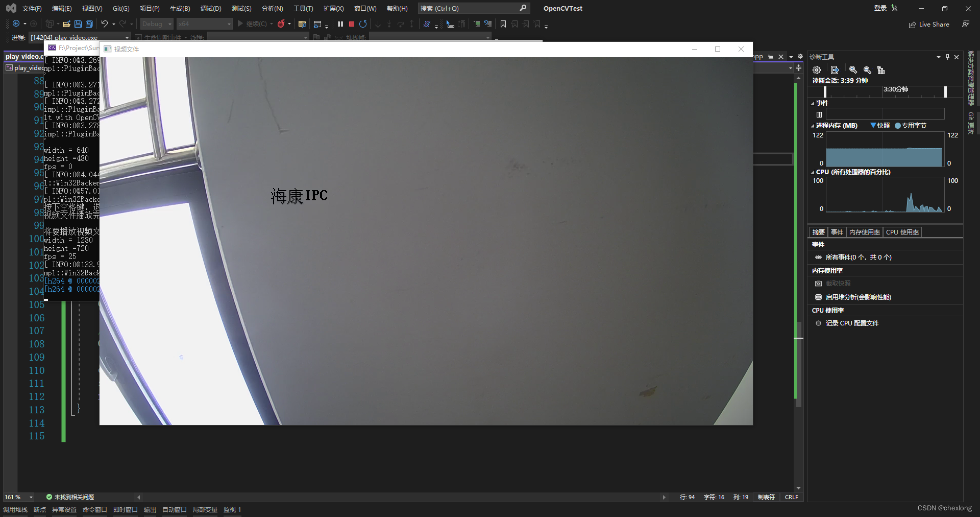Open the diagnostic tools window options dropdown
The image size is (980, 517).
[x=939, y=57]
